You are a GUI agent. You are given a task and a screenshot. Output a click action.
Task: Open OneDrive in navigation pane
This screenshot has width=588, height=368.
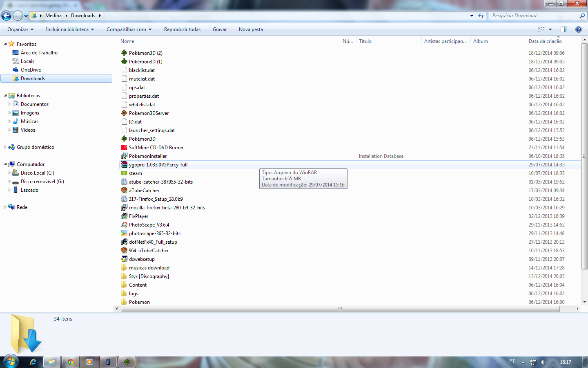[31, 70]
